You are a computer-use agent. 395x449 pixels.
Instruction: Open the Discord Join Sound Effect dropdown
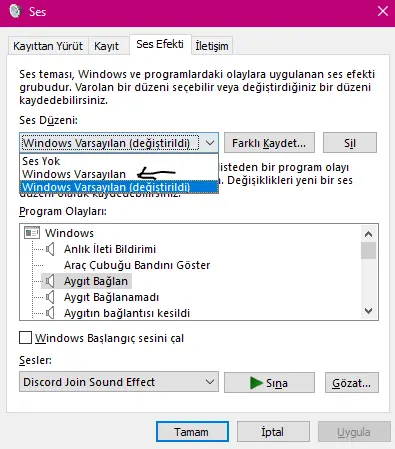(x=119, y=382)
